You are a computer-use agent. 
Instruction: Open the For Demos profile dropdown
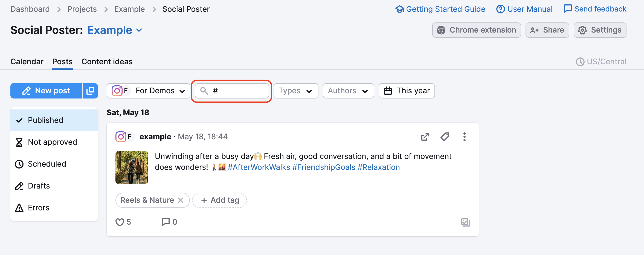148,91
